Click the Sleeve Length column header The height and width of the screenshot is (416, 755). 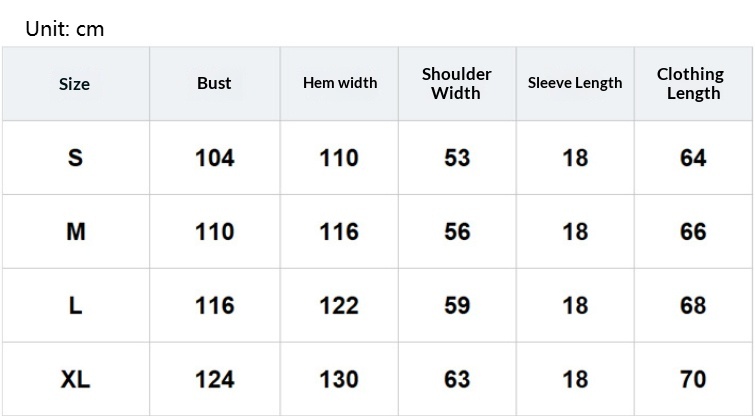[x=575, y=83]
